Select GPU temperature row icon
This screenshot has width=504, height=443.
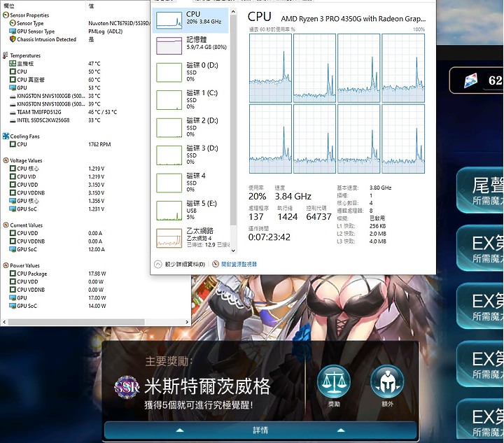coord(13,87)
